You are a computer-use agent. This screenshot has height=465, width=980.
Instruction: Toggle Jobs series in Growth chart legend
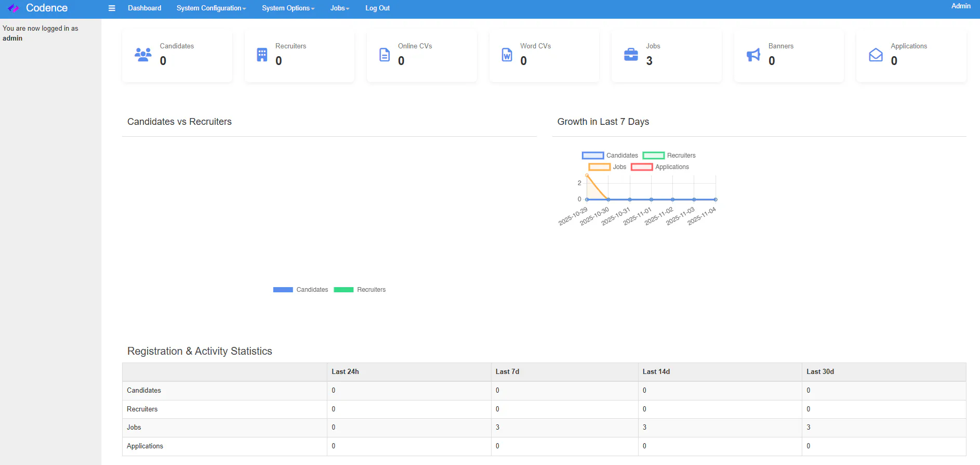(x=607, y=167)
